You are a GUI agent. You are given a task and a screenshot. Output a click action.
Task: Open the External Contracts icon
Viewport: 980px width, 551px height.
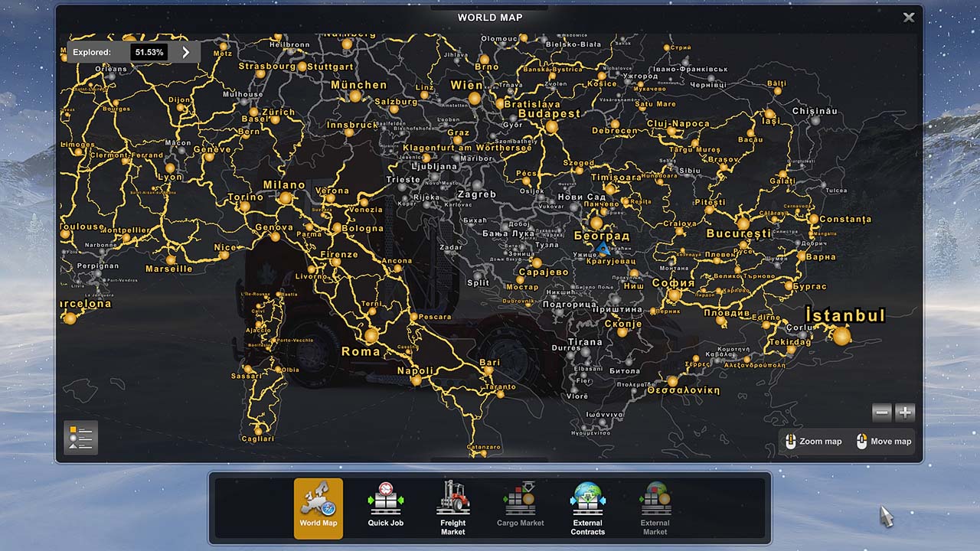pyautogui.click(x=587, y=508)
